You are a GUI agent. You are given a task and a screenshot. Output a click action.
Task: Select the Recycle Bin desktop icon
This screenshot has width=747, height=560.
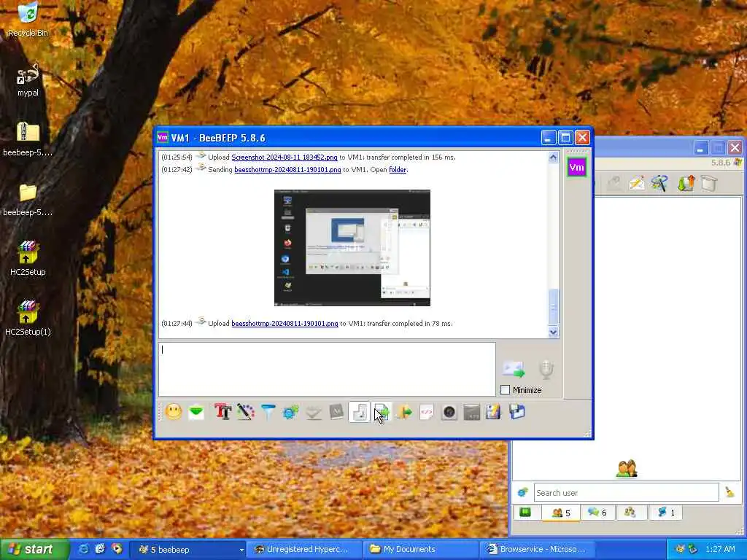click(x=28, y=19)
